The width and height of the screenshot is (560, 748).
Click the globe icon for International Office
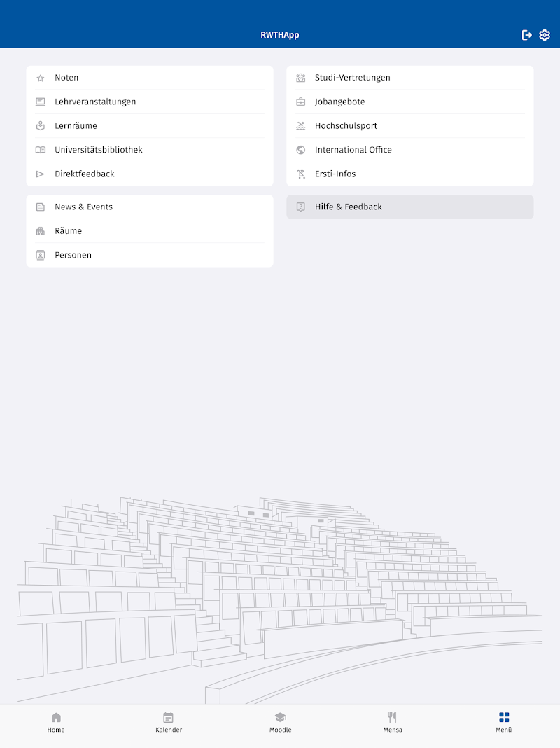tap(301, 150)
